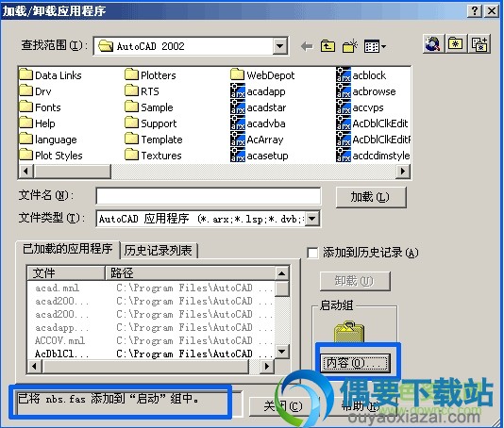
Task: Open the Template folder
Action: click(x=154, y=140)
